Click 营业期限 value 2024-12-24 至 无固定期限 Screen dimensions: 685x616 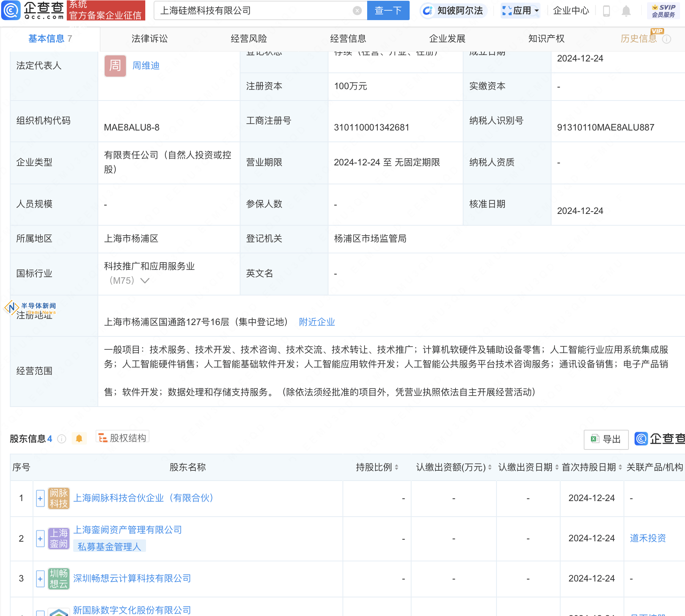(x=387, y=162)
